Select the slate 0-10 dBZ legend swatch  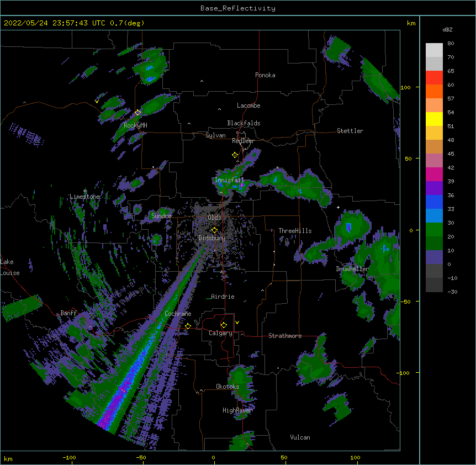[x=434, y=257]
